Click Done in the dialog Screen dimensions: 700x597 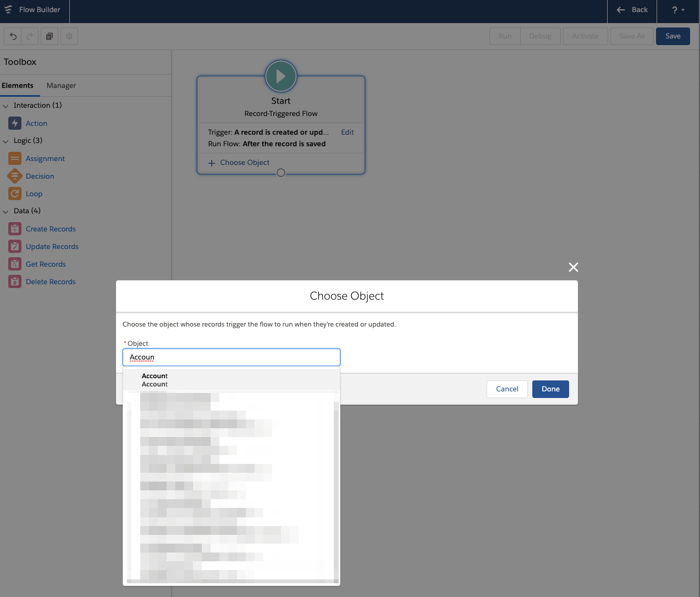click(x=550, y=389)
